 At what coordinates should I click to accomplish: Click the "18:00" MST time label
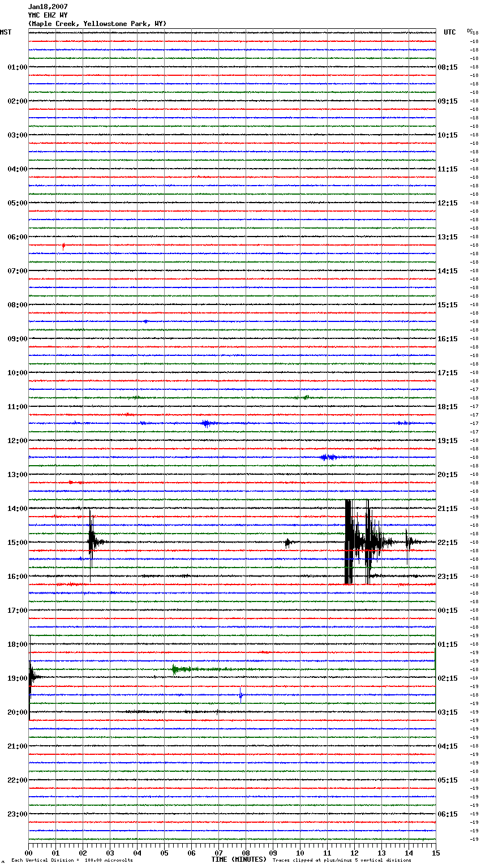click(18, 644)
